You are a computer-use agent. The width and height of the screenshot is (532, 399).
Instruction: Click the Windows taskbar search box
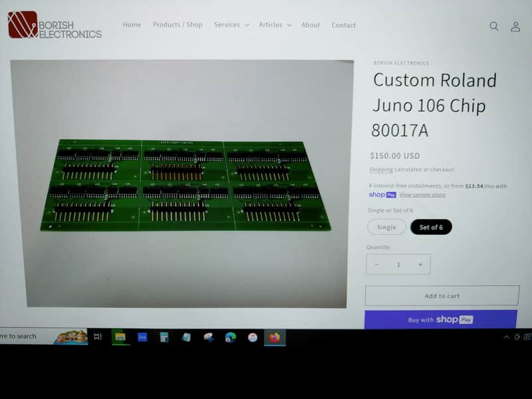(43, 336)
